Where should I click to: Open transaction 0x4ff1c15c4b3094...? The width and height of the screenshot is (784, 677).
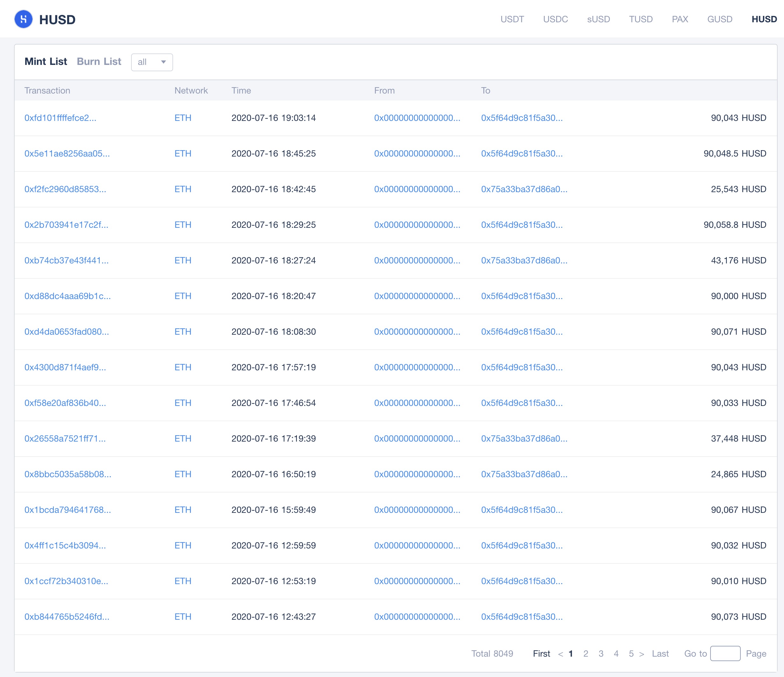tap(65, 545)
